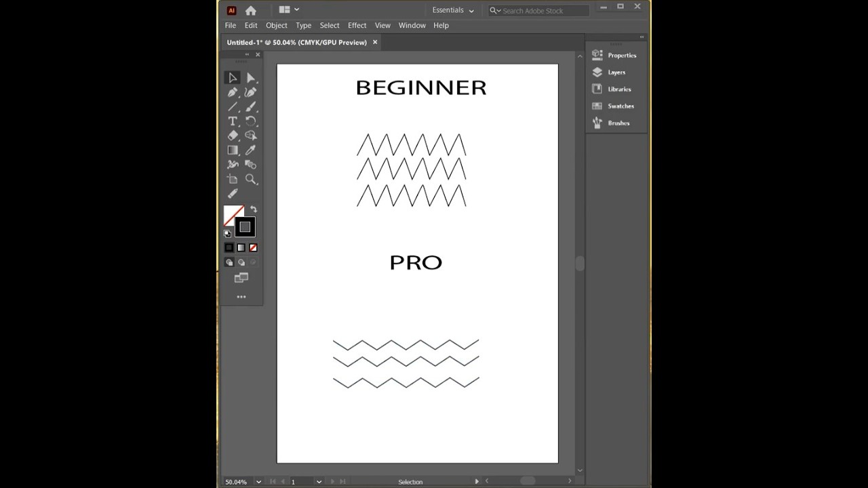Select the Shape Builder tool

tap(251, 136)
